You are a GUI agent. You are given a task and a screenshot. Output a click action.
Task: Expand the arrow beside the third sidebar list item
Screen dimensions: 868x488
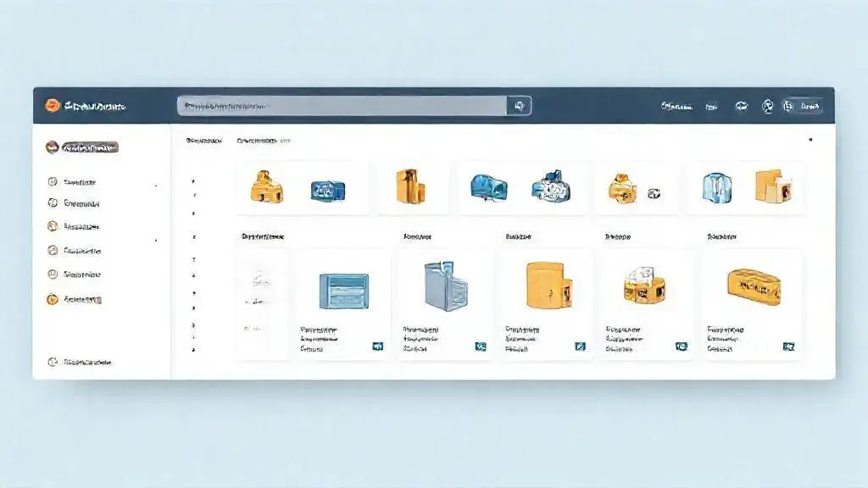(155, 241)
